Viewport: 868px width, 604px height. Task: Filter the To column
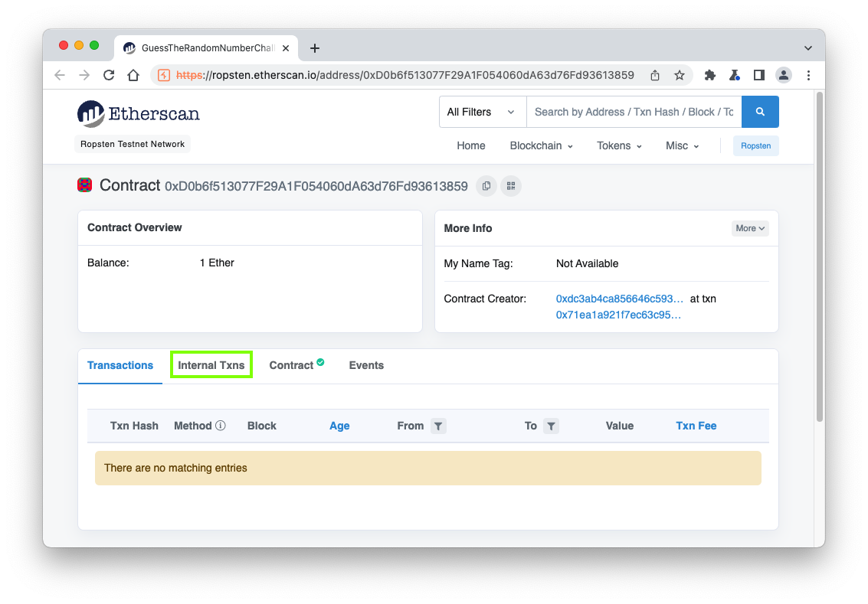pyautogui.click(x=551, y=426)
